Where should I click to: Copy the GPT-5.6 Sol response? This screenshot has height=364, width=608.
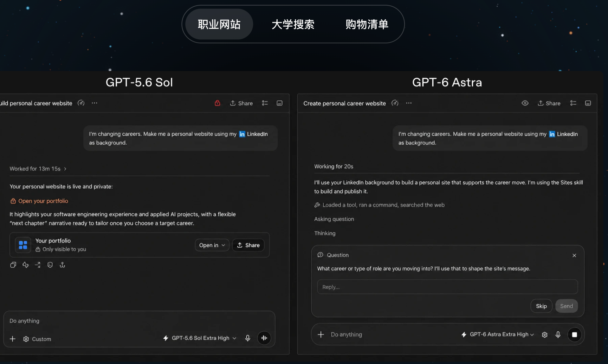click(x=13, y=265)
